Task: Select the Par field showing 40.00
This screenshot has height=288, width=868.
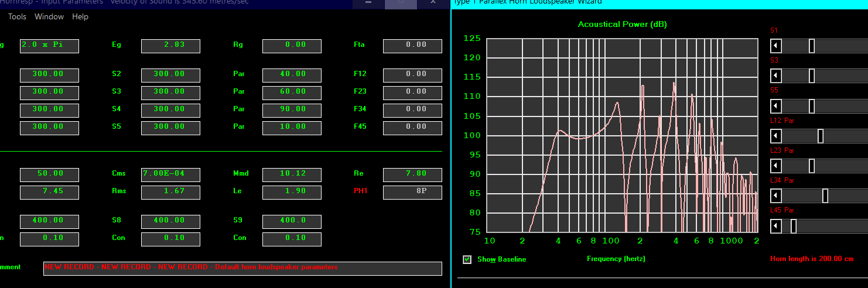Action: (292, 76)
